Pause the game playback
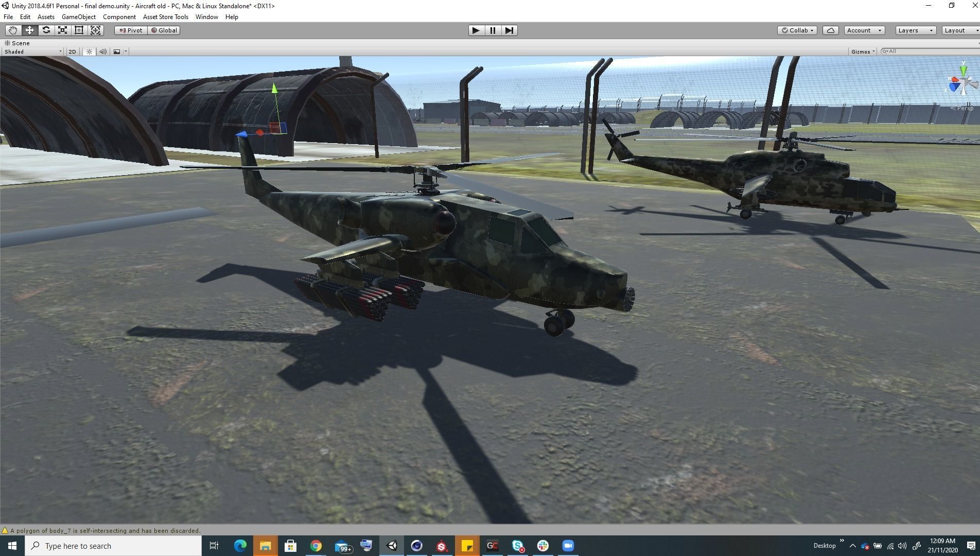This screenshot has height=556, width=980. (x=493, y=30)
